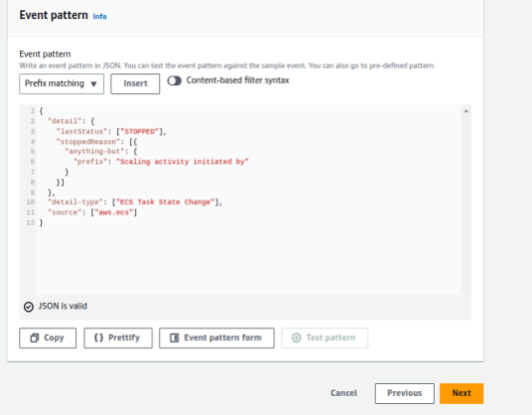
Task: Click the JSON is valid checkmark icon
Action: pyautogui.click(x=29, y=307)
